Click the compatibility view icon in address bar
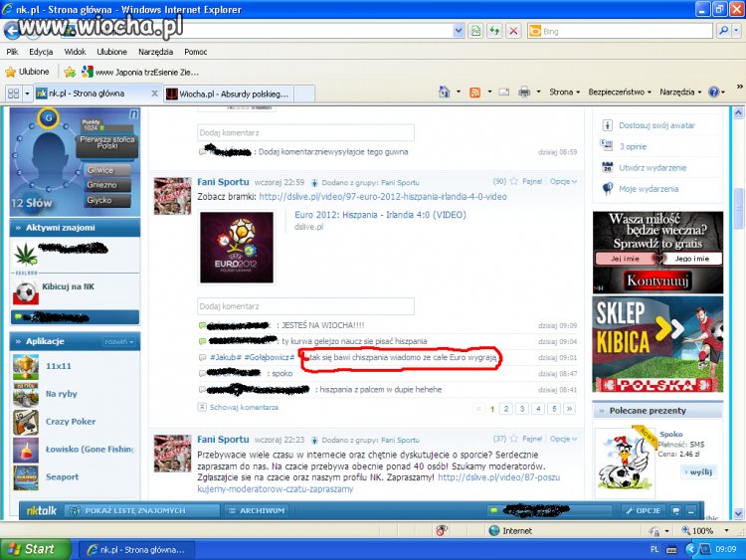Viewport: 746px width, 560px height. click(475, 31)
